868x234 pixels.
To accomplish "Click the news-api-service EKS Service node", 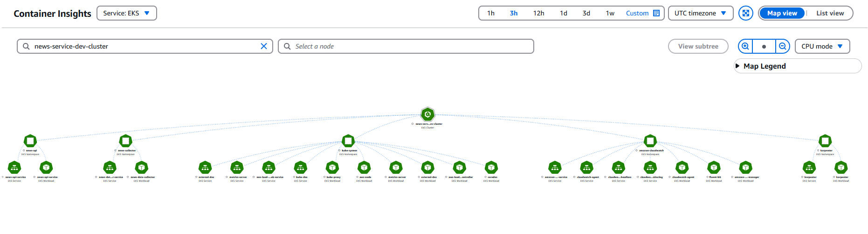I will (14, 167).
